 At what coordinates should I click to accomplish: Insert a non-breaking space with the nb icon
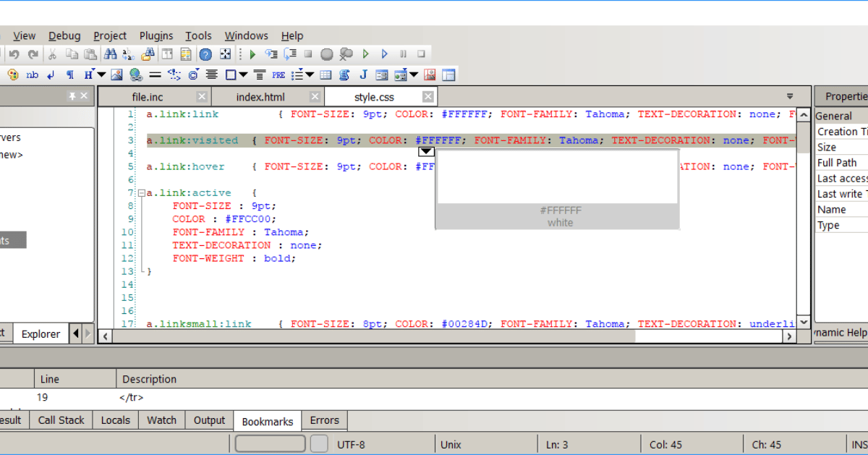[33, 75]
